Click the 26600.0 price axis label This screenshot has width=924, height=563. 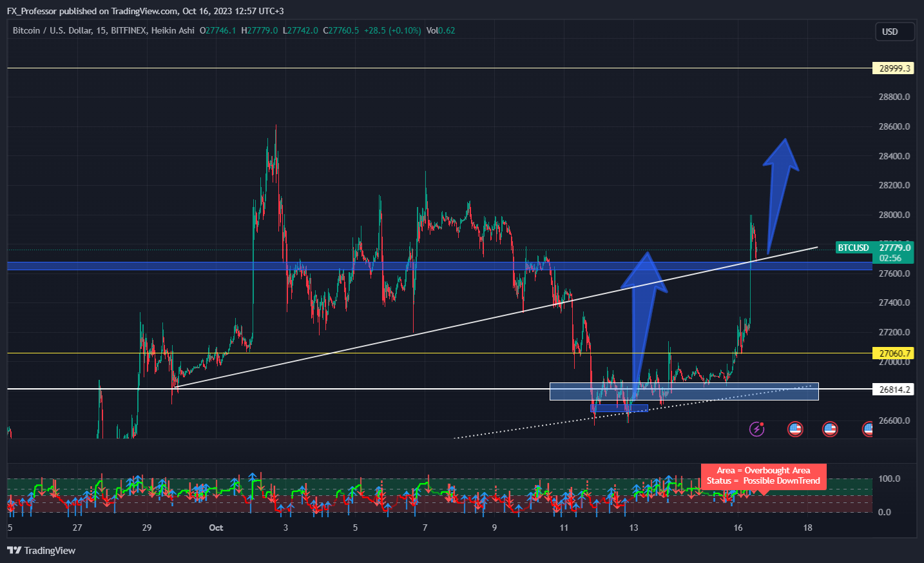894,420
